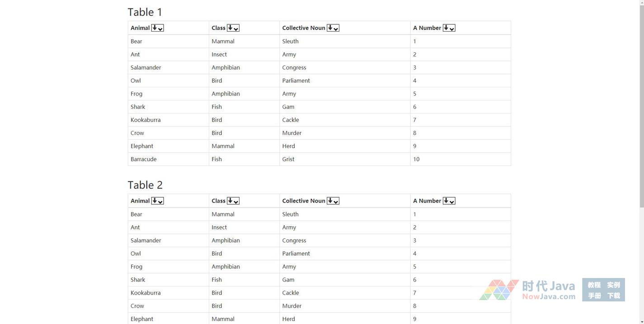The height and width of the screenshot is (324, 644).
Task: Click the Collective Noun sort icon in Table 2
Action: coord(333,201)
